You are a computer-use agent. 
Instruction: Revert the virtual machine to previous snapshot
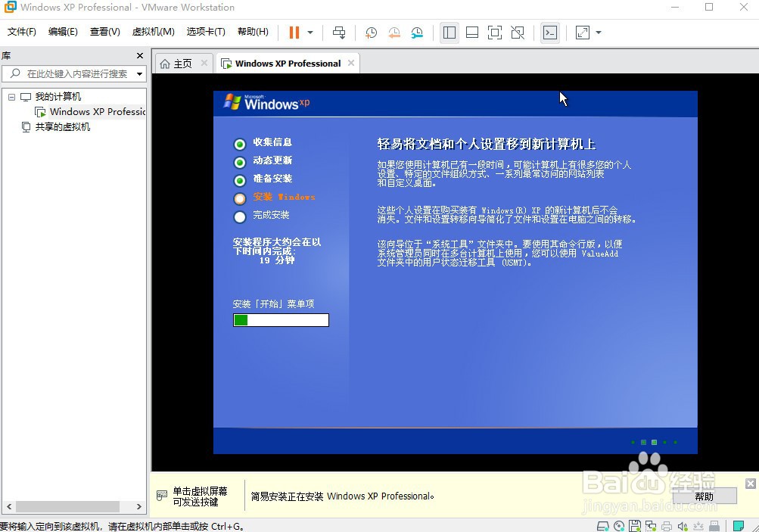pos(394,33)
